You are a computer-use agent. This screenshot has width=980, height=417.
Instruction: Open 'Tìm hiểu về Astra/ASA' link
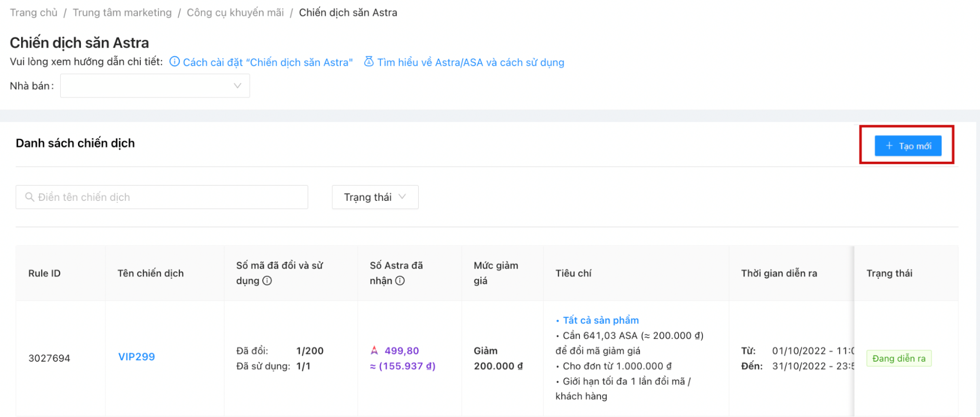471,62
